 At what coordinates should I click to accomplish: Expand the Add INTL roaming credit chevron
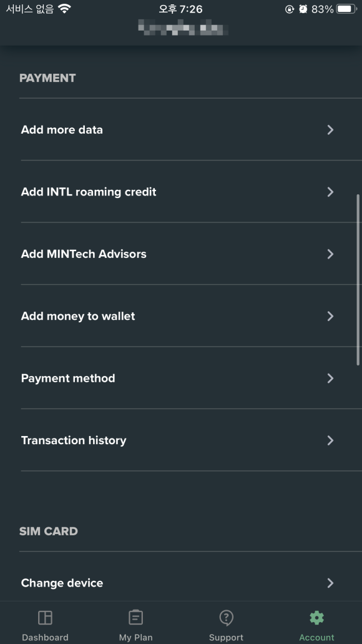(x=330, y=192)
